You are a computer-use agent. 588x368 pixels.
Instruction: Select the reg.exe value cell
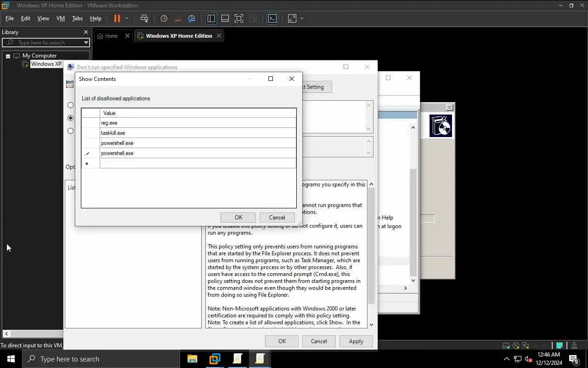pos(198,123)
